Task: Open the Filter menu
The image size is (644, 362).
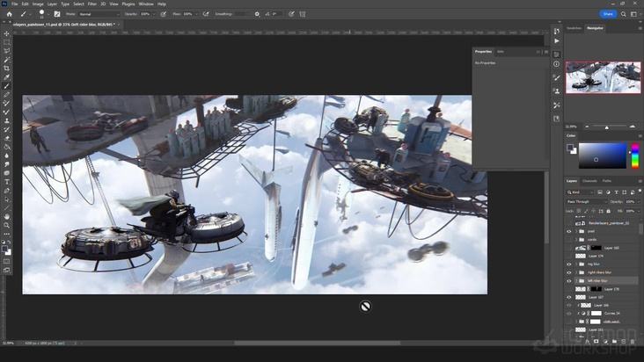Action: 92,4
